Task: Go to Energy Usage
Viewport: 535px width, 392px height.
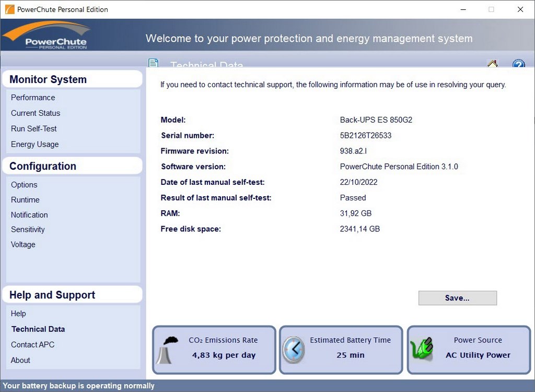Action: (x=35, y=145)
